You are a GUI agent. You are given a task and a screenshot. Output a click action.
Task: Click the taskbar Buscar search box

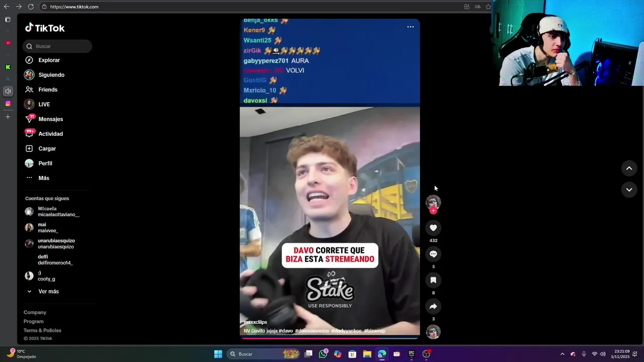[x=264, y=354]
